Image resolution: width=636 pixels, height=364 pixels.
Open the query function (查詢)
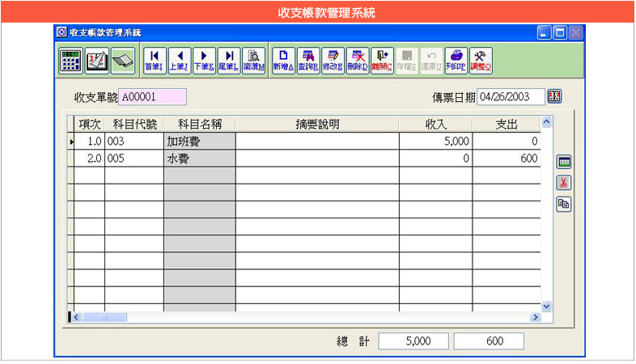(x=307, y=59)
